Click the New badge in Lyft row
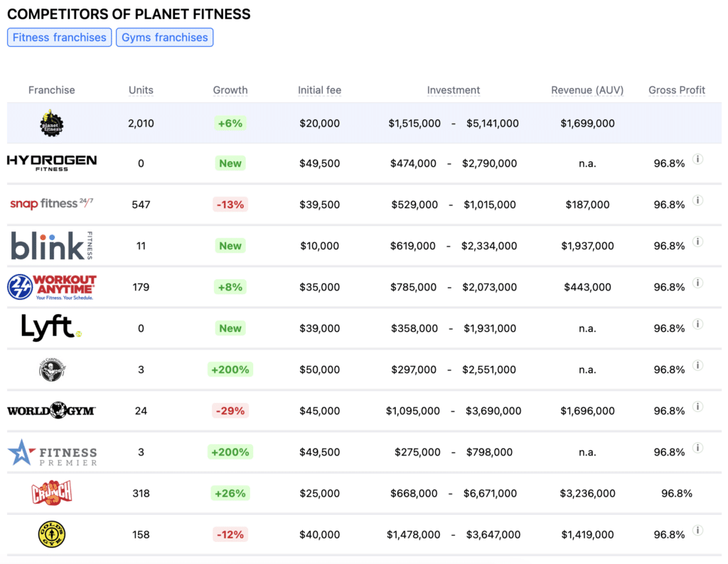The image size is (728, 564). click(x=230, y=328)
